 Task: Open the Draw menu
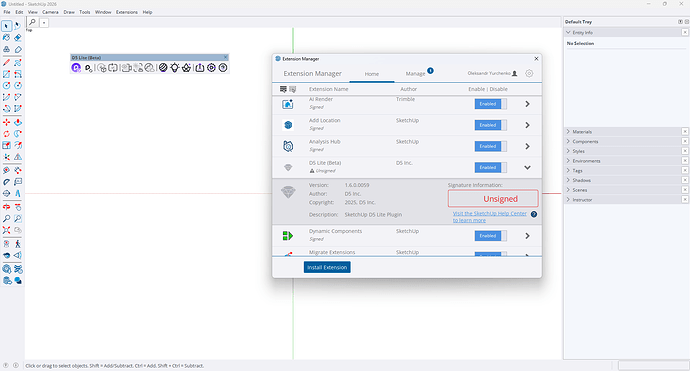pos(69,12)
